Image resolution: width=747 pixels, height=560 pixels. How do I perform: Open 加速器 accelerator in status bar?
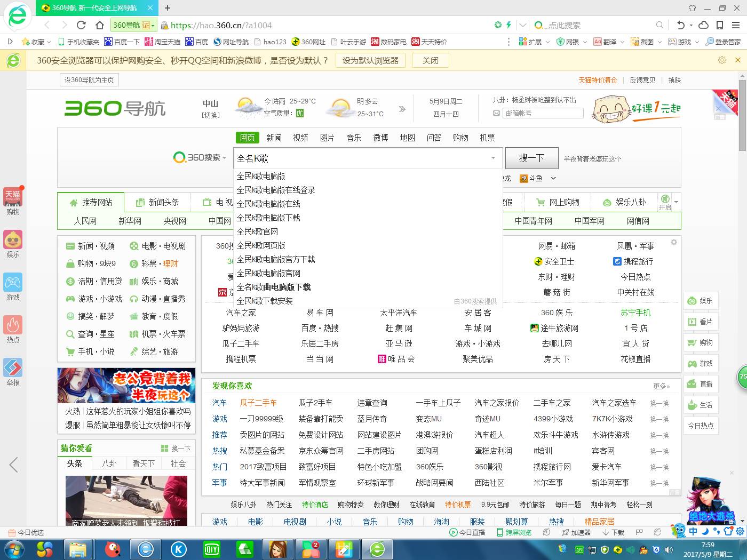576,532
